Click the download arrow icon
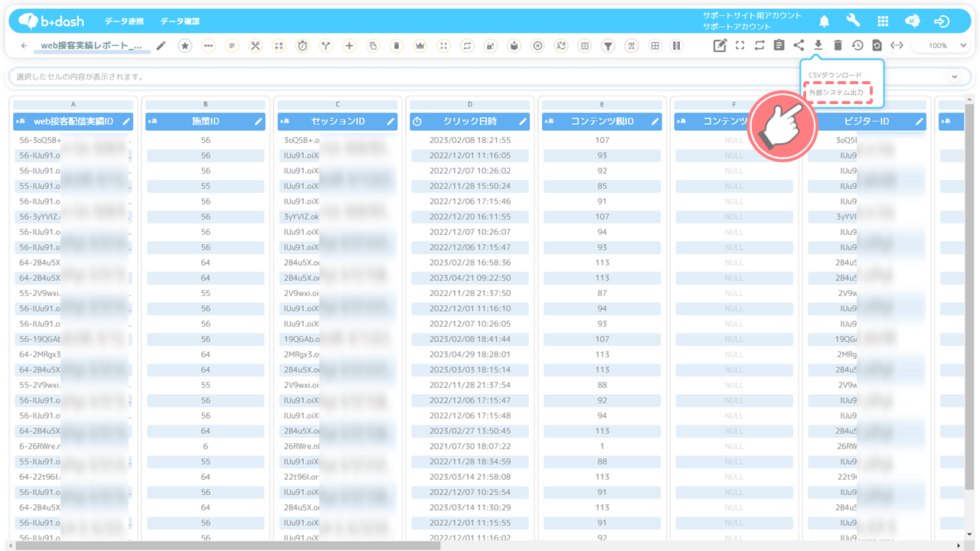The height and width of the screenshot is (551, 980). 818,45
